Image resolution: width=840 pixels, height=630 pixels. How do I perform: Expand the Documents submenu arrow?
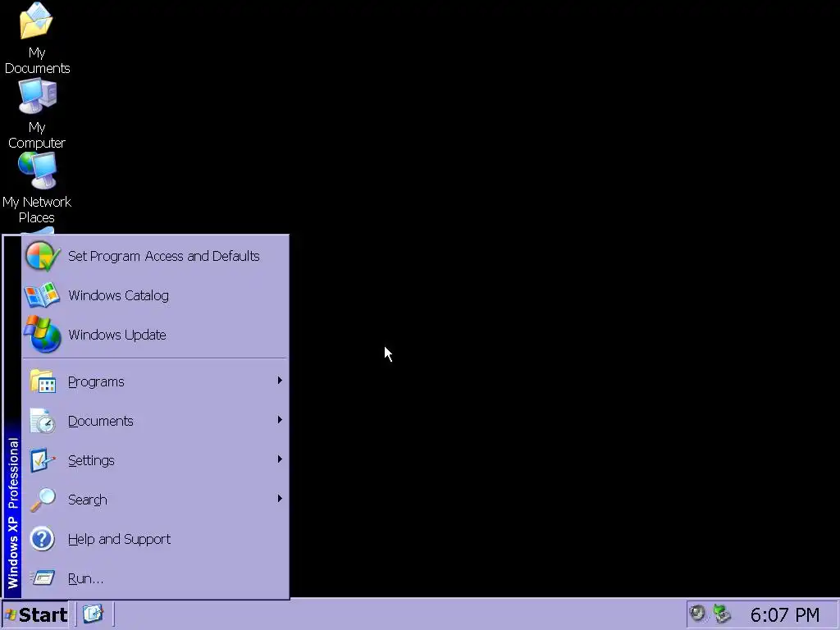pyautogui.click(x=280, y=420)
